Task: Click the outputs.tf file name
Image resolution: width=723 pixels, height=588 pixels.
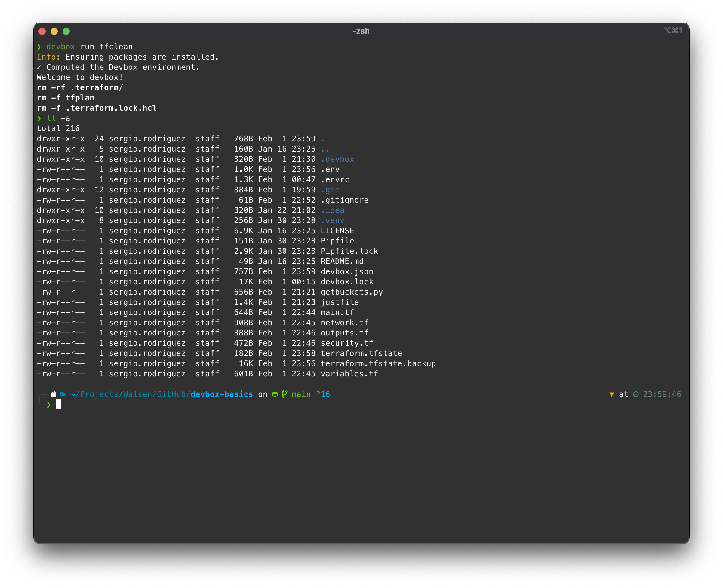Action: click(345, 333)
